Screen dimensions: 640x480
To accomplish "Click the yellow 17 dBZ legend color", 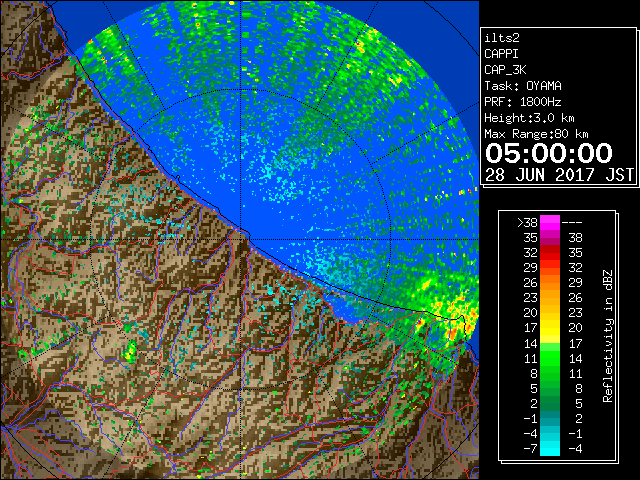I will pyautogui.click(x=550, y=328).
